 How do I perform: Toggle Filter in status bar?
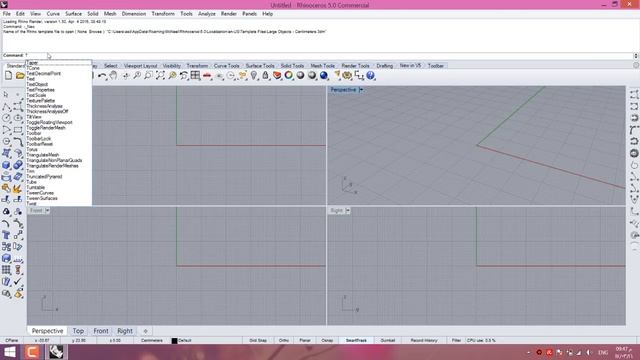(456, 340)
